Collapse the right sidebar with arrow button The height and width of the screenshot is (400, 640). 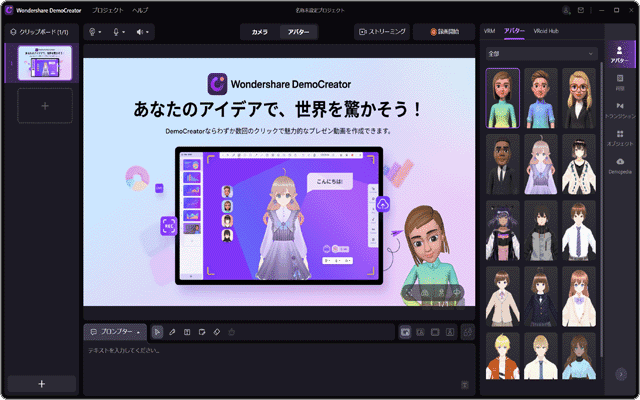tap(621, 373)
